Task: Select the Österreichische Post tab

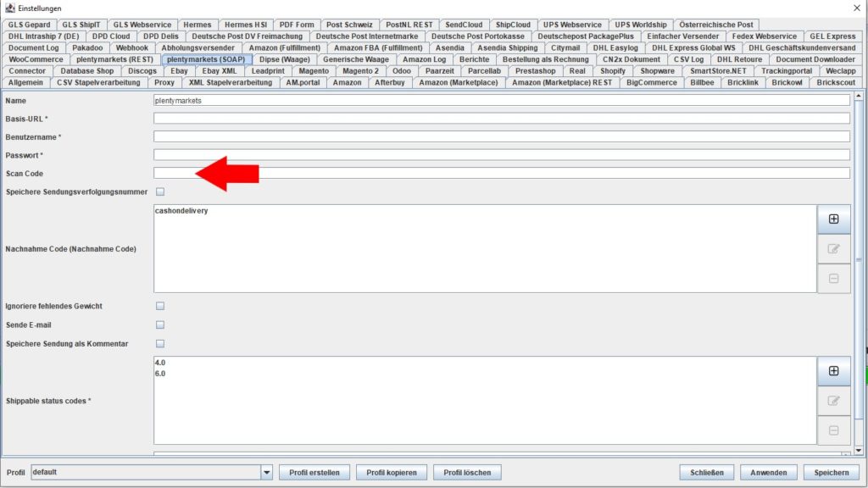Action: (x=716, y=25)
